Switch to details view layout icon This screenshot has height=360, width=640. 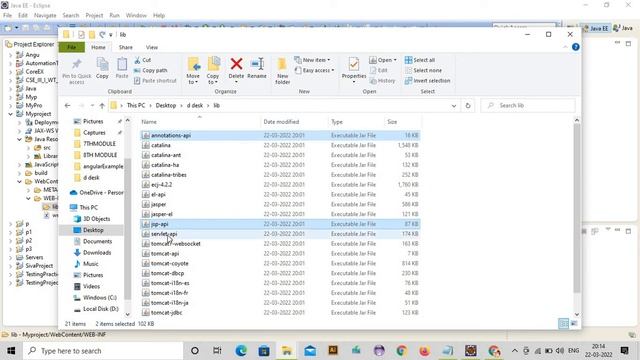click(563, 324)
